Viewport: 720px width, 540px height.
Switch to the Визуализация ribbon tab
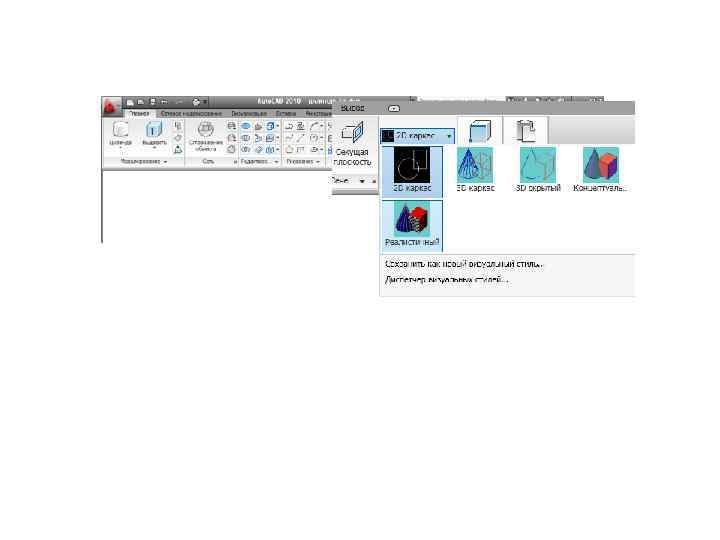point(249,113)
